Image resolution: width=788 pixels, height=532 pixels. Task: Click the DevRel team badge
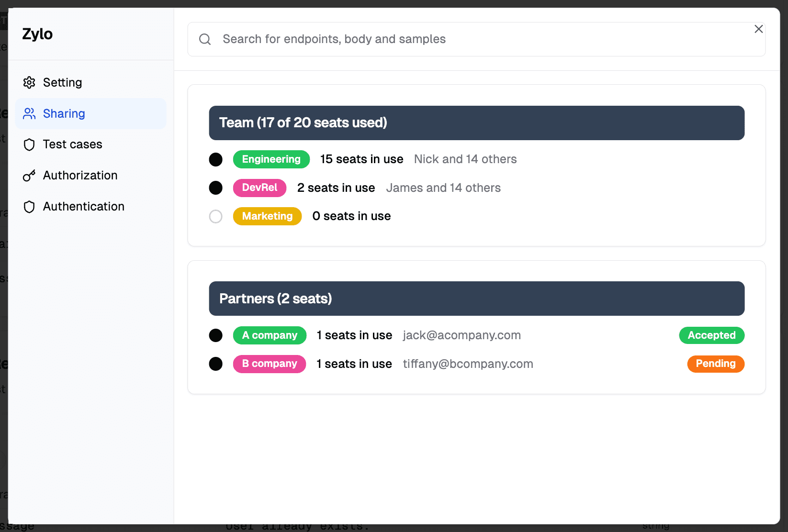259,188
